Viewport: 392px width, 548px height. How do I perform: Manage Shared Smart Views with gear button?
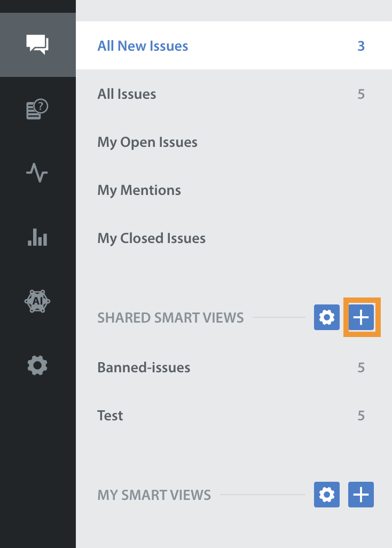327,317
